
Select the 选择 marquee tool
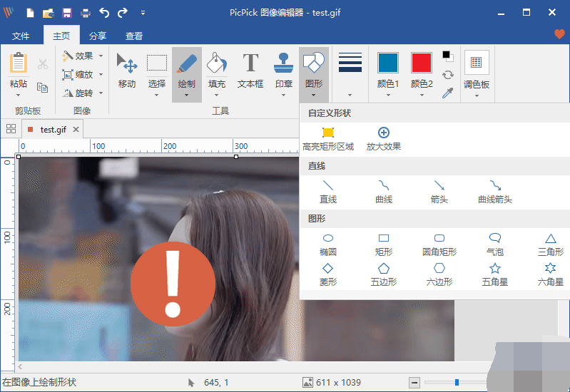point(157,71)
